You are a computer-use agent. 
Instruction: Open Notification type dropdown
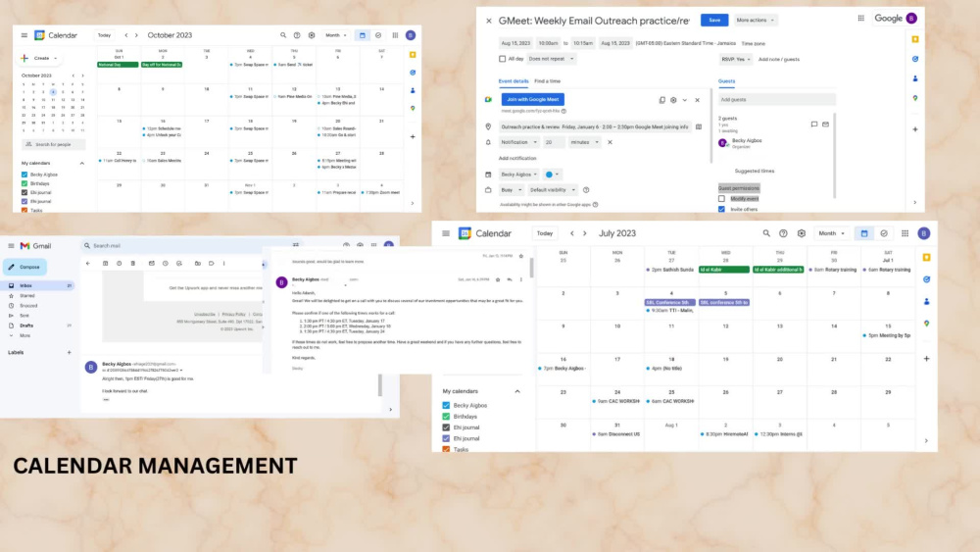pos(518,142)
